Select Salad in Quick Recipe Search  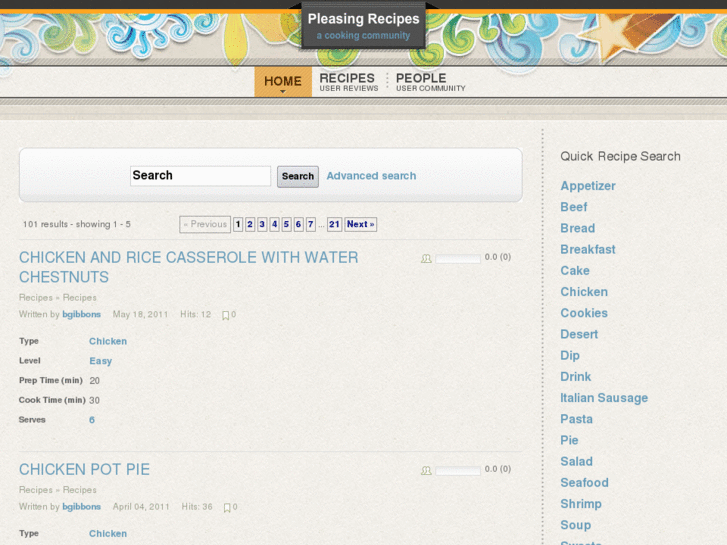pyautogui.click(x=576, y=462)
